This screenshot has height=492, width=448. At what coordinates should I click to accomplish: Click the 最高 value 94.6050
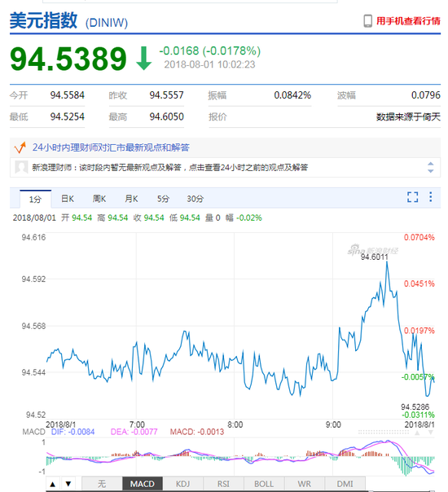pos(166,116)
